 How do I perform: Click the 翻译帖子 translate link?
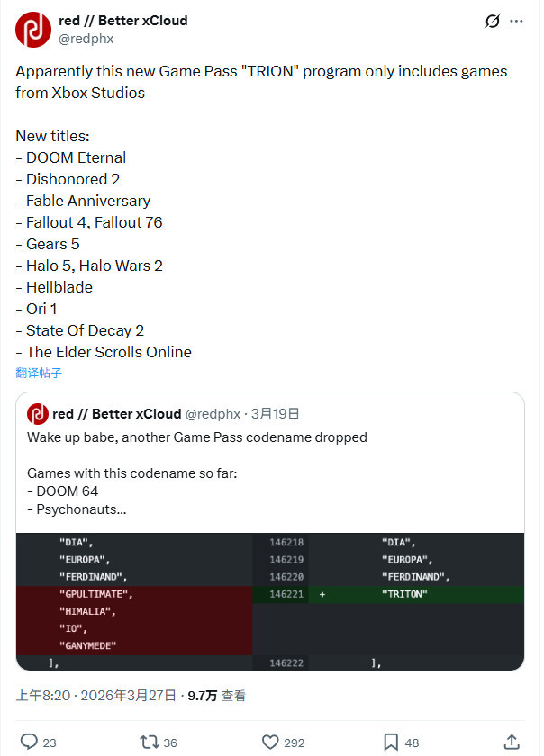38,373
